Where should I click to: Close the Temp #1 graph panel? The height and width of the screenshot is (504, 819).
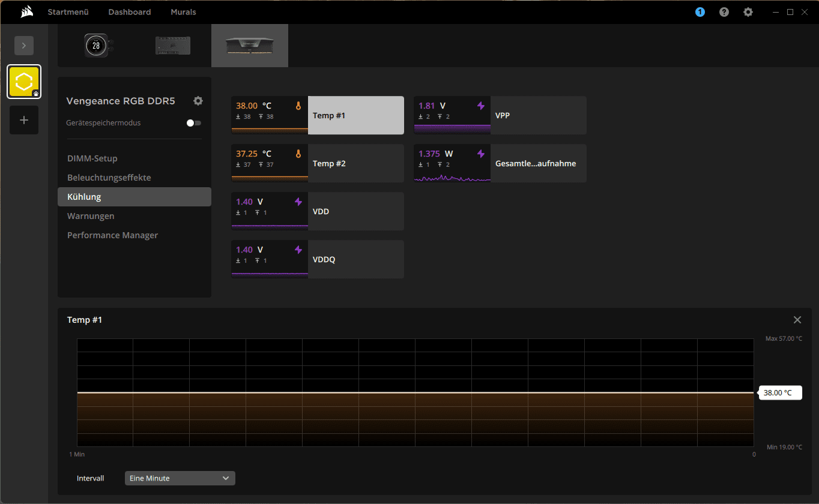797,320
